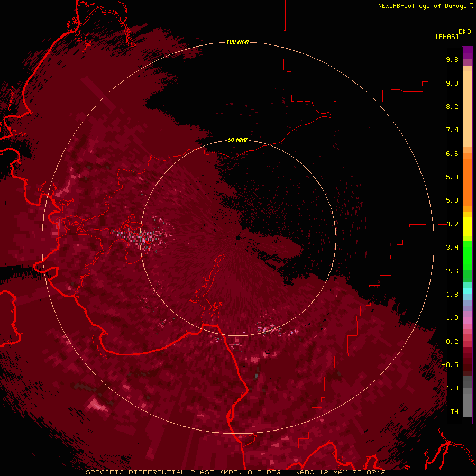
Task: Click the TH legend label
Action: (454, 412)
